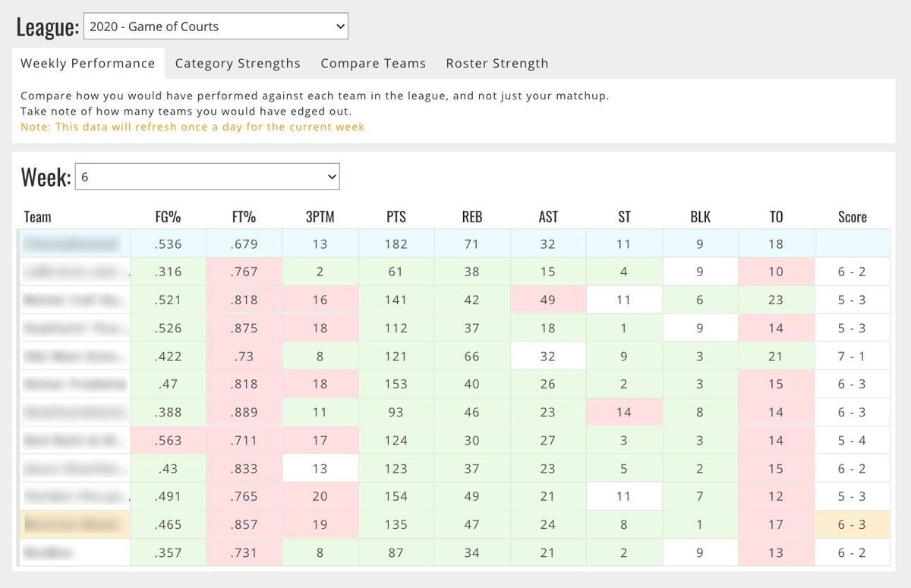Click the PTS column header
The width and height of the screenshot is (911, 588).
[x=396, y=217]
